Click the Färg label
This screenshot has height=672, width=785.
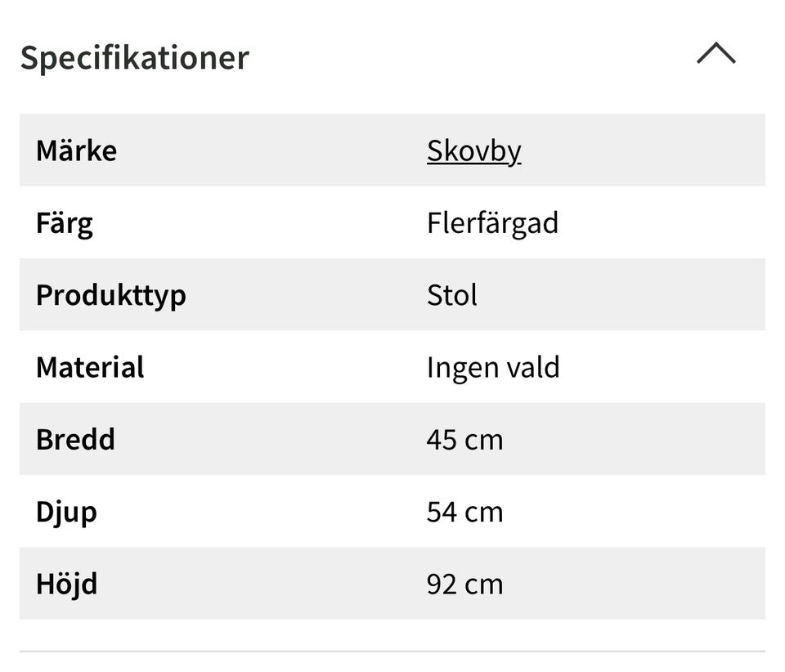pos(64,223)
